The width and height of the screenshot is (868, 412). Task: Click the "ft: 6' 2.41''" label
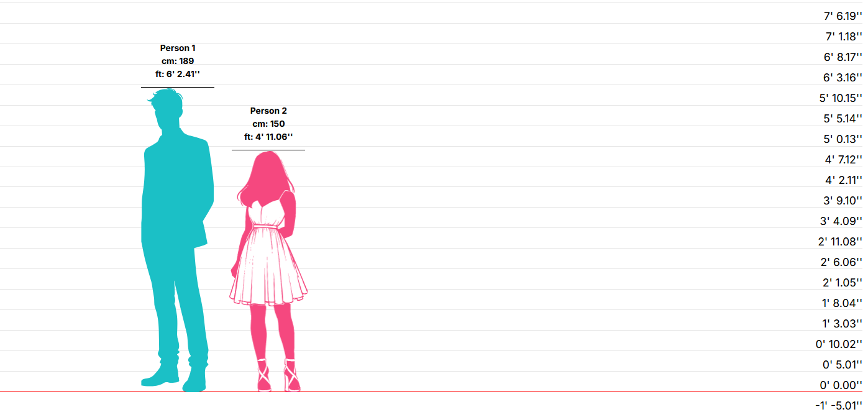(178, 74)
